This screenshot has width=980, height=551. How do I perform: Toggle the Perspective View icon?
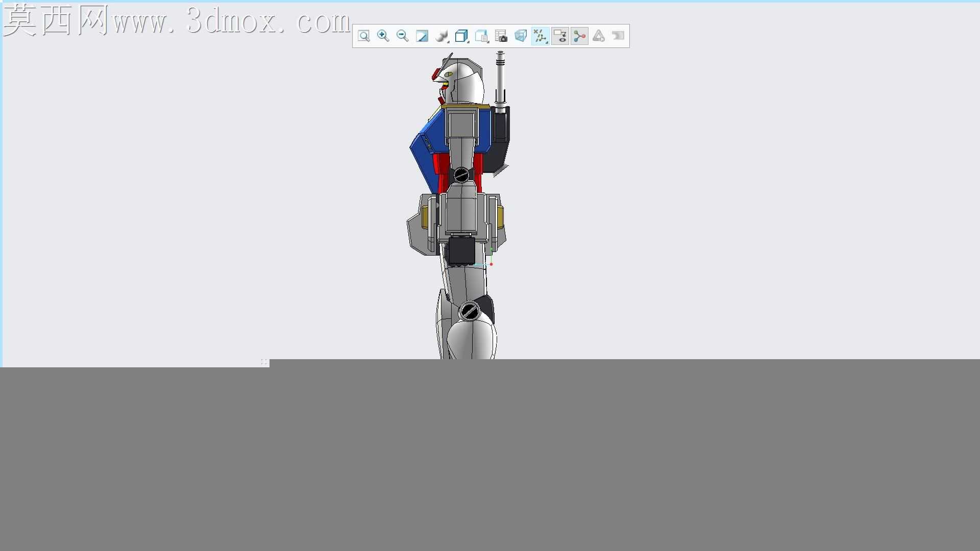click(521, 36)
